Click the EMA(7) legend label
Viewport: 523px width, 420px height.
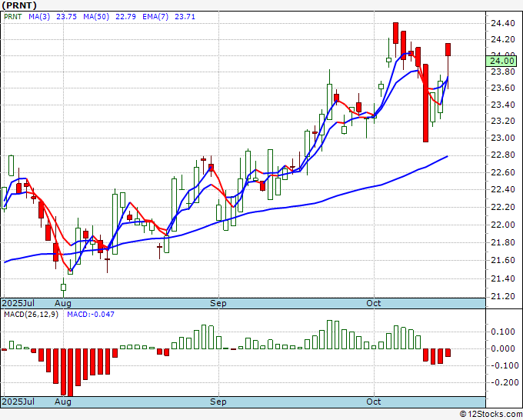pos(155,17)
